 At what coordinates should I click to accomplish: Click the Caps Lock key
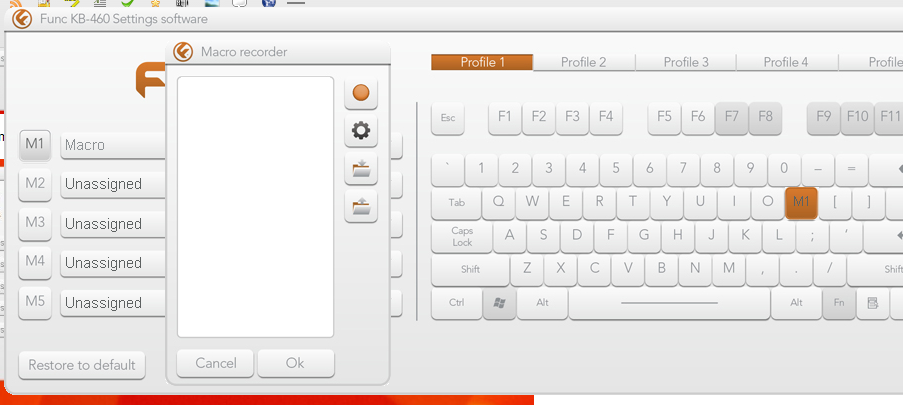(x=462, y=237)
